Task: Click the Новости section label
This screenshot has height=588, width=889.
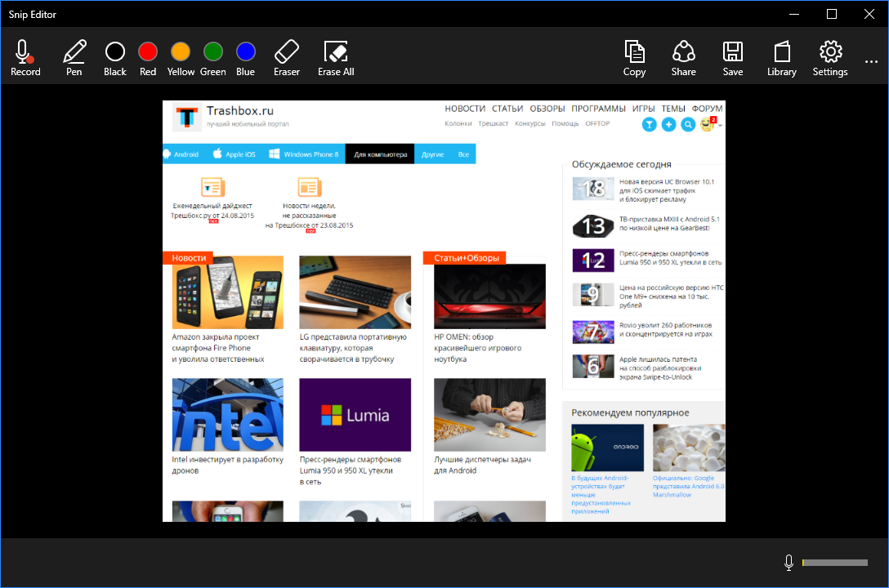Action: click(188, 258)
